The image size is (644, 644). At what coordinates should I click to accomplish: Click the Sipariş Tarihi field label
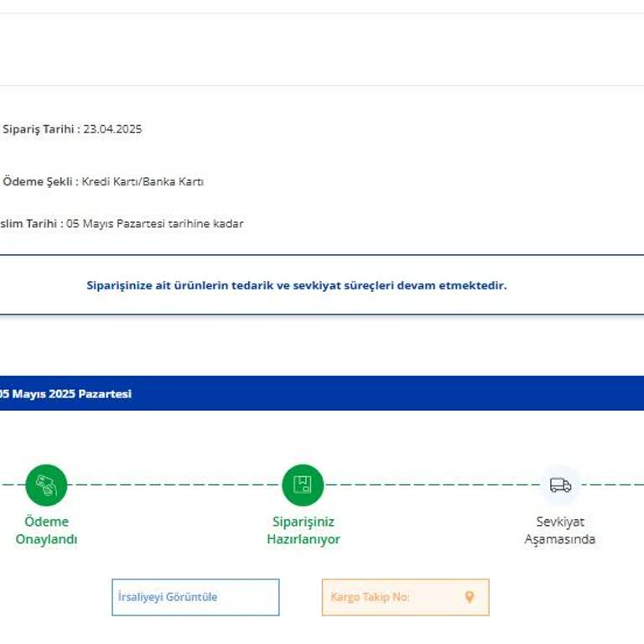tap(40, 129)
